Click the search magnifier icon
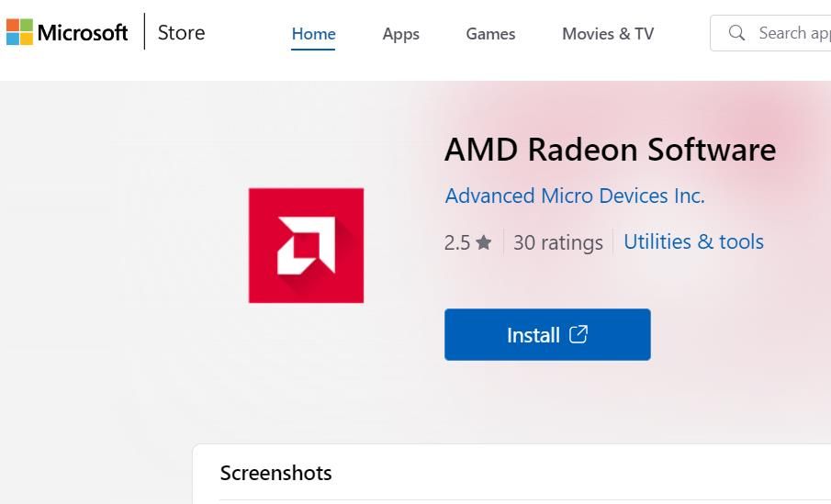 (736, 33)
